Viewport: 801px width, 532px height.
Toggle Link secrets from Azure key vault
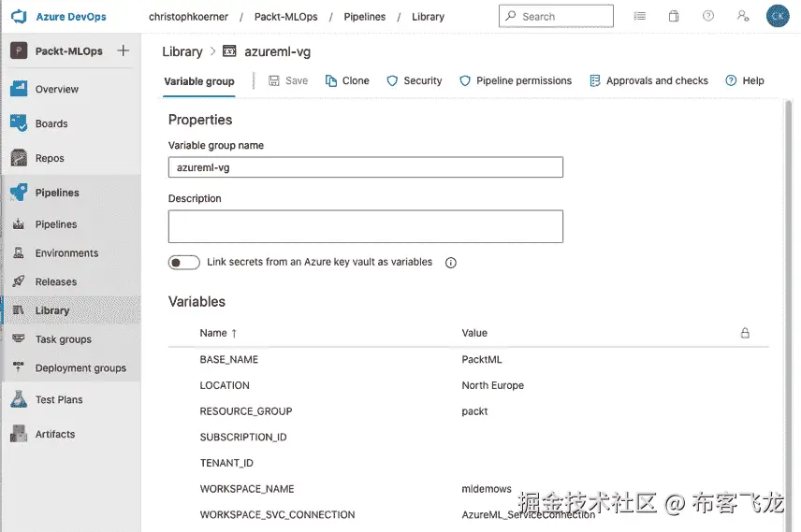(x=184, y=263)
